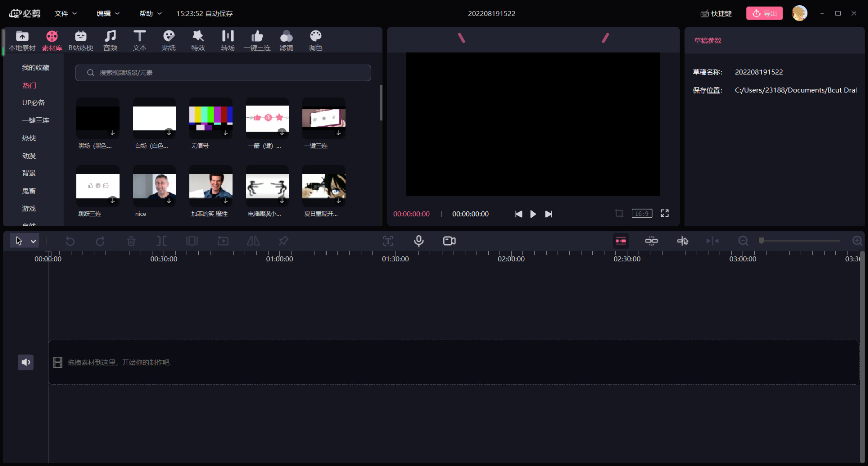Open the user avatar profile
The height and width of the screenshot is (466, 868).
tap(799, 13)
